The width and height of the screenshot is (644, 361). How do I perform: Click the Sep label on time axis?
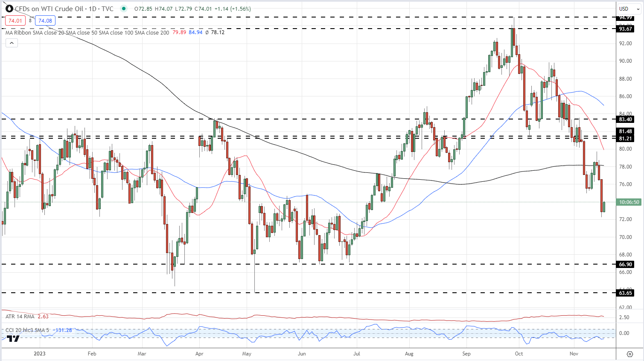coord(466,354)
